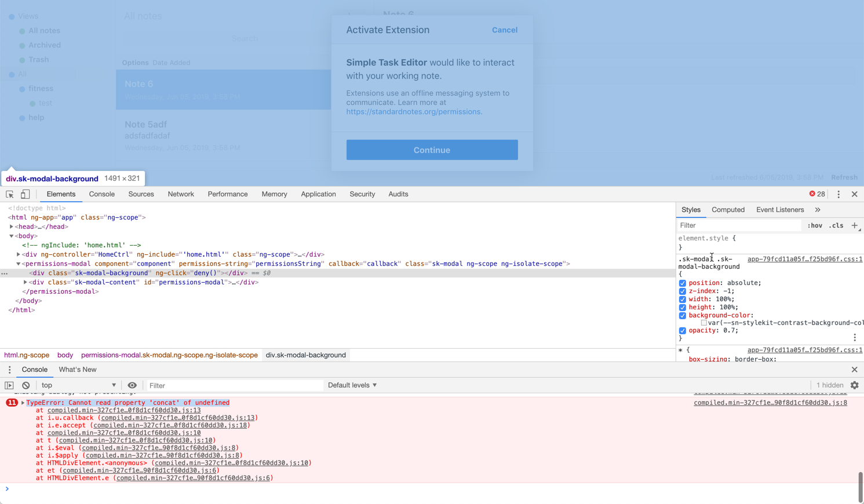This screenshot has width=864, height=504.
Task: Select html.ng-scope in breadcrumb bar
Action: coord(27,355)
